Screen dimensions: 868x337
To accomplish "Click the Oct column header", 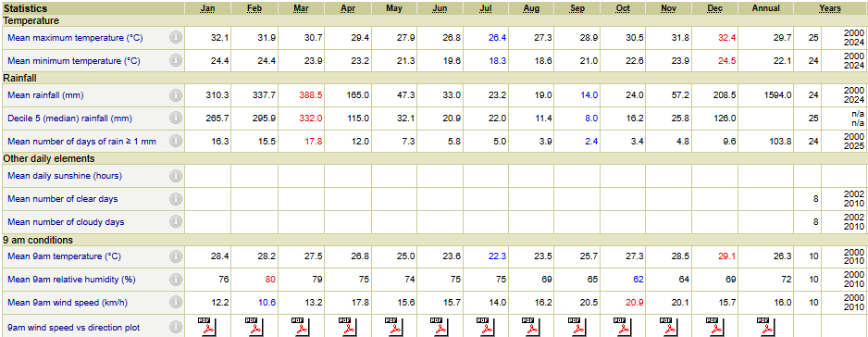I will [x=623, y=8].
